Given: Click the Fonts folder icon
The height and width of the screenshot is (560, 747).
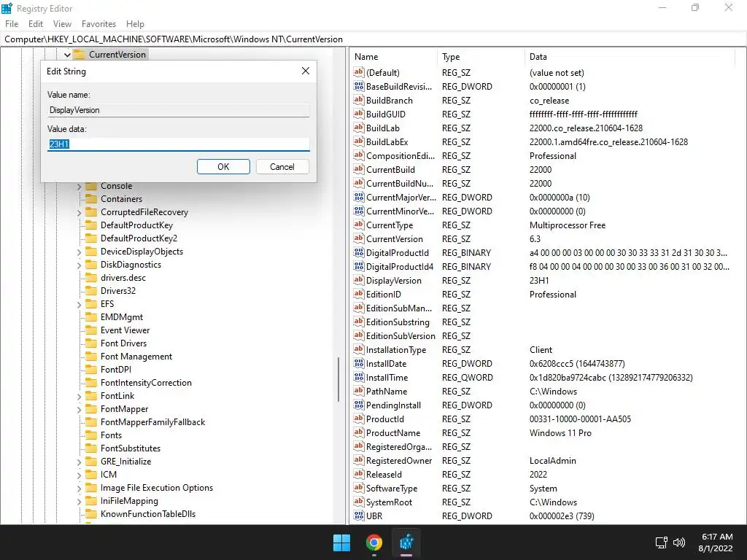Looking at the screenshot, I should [91, 435].
